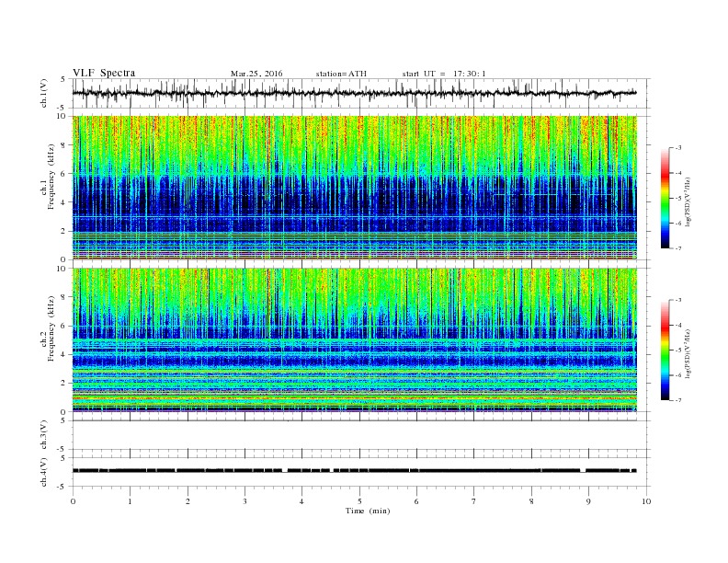Click time axis tick label '4'
Viewport: 728px width, 563px height.
pos(301,501)
